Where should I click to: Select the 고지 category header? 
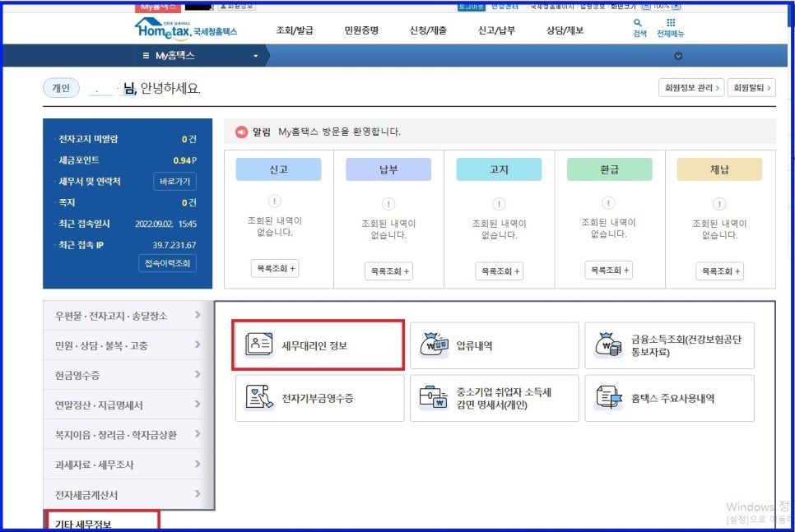click(499, 169)
